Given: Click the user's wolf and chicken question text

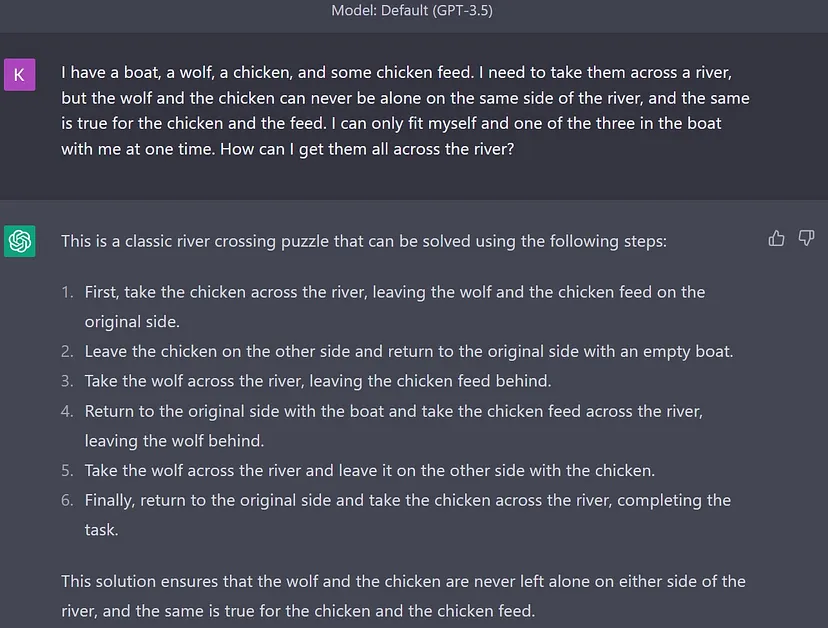Looking at the screenshot, I should (405, 111).
